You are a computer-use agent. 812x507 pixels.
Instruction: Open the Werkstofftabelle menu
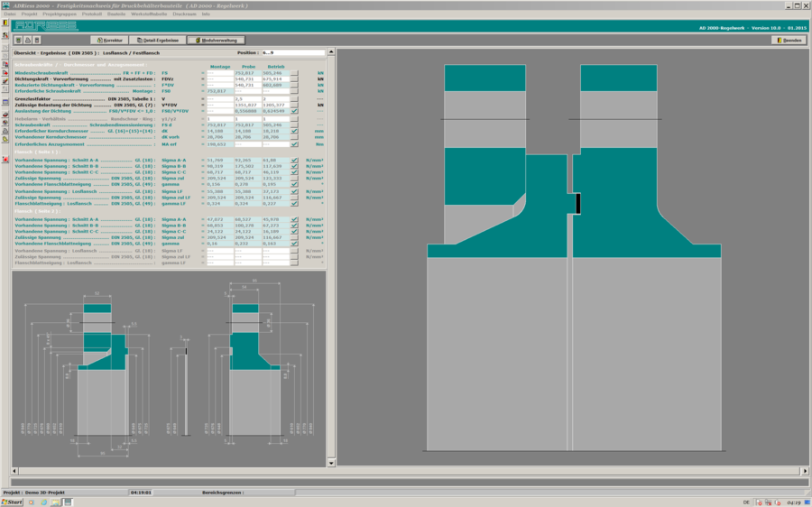click(149, 14)
